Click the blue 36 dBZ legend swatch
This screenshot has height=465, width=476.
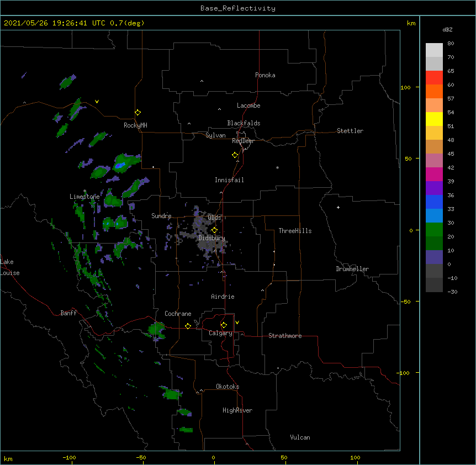pyautogui.click(x=434, y=202)
